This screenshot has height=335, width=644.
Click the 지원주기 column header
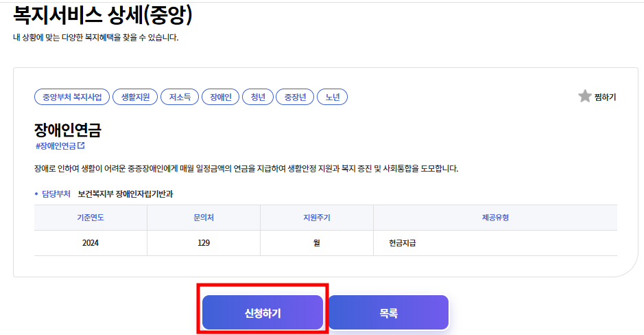pyautogui.click(x=317, y=218)
